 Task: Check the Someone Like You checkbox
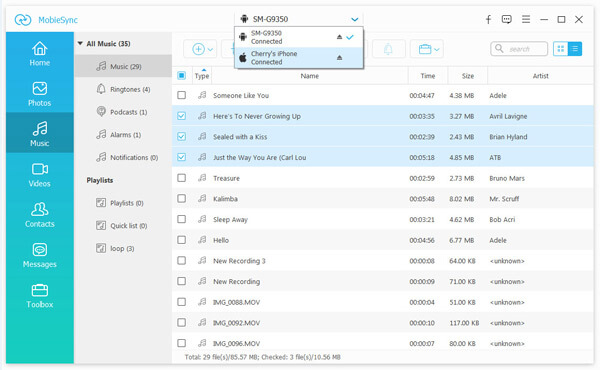[181, 95]
